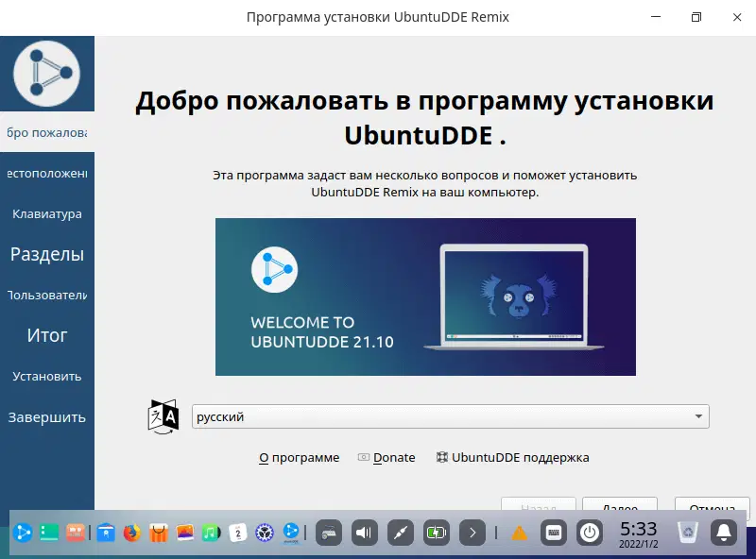
Task: Open the music player dock icon
Action: 211,533
